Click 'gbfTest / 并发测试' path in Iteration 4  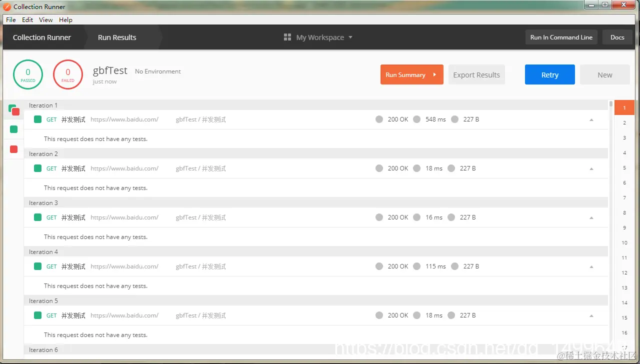click(201, 266)
